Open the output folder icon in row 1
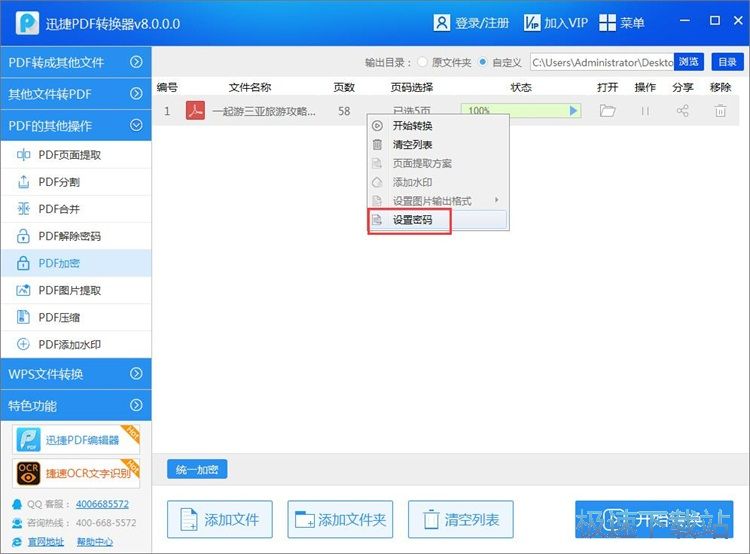This screenshot has height=554, width=750. click(607, 111)
